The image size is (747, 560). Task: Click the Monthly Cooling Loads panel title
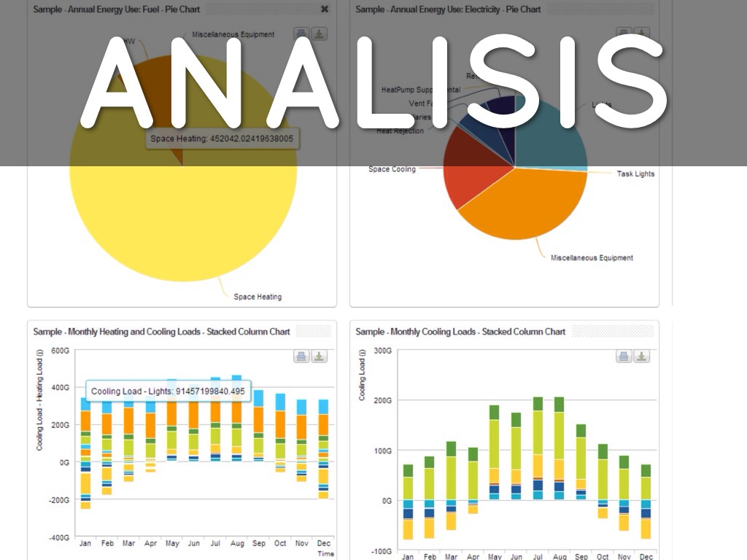[460, 331]
